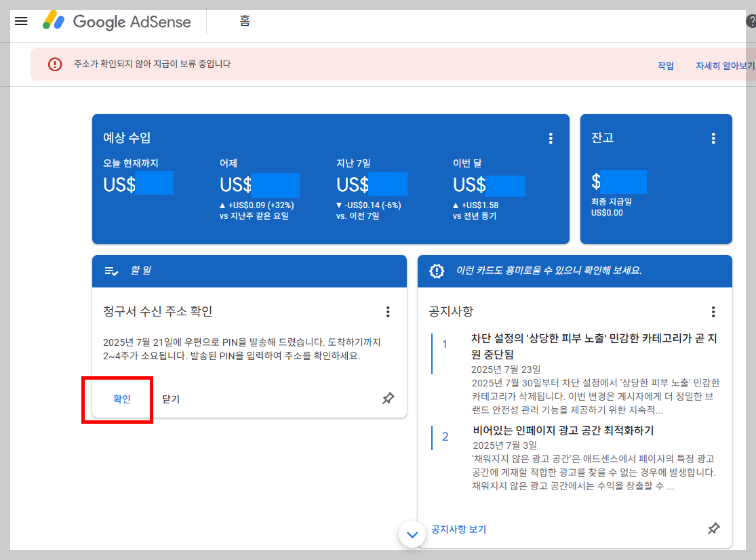Click 최종 지급일 US$0.00 text

pos(612,207)
